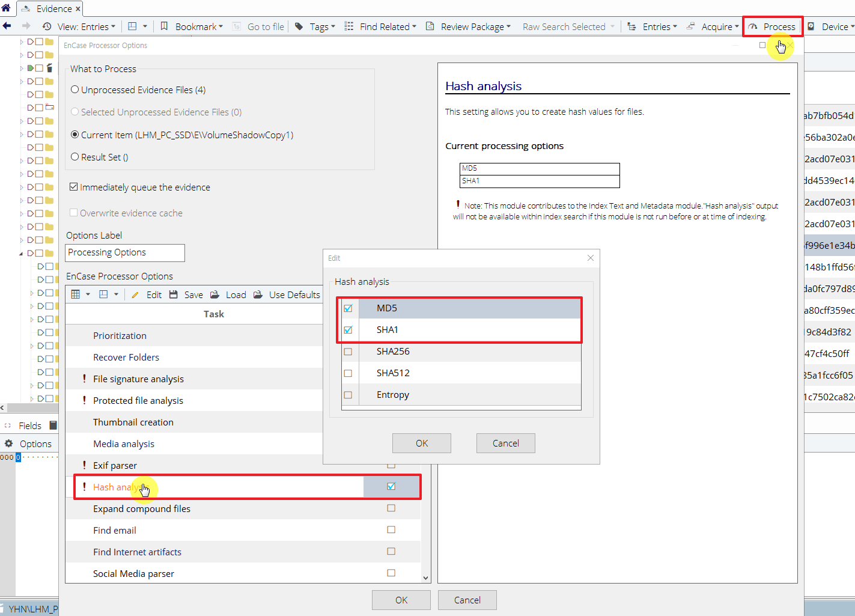Toggle Immediately queue the evidence checkbox
Viewport: 855px width, 616px height.
[x=73, y=187]
